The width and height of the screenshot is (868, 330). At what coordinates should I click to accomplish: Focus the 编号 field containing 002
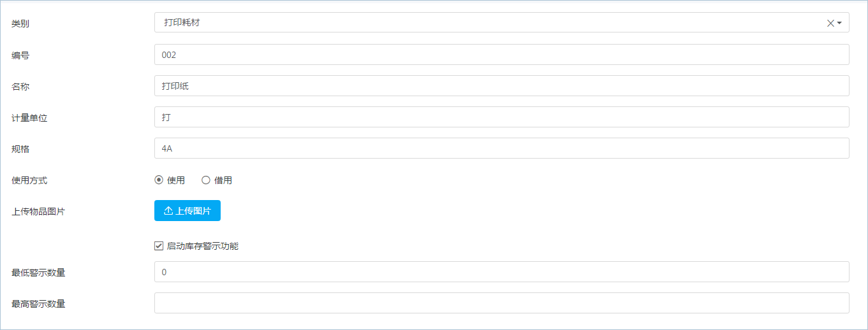[x=501, y=55]
